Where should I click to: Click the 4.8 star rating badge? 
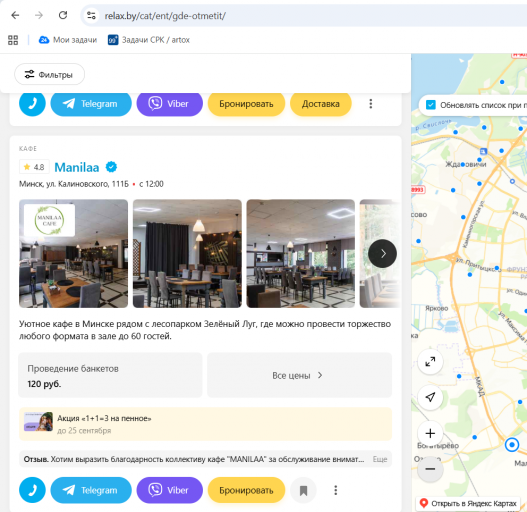pos(34,167)
